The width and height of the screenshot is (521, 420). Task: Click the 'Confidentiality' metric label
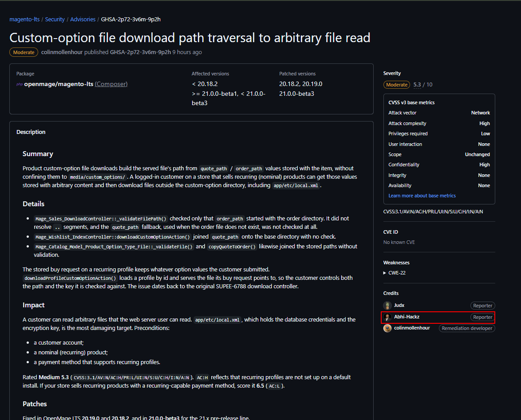(x=404, y=165)
